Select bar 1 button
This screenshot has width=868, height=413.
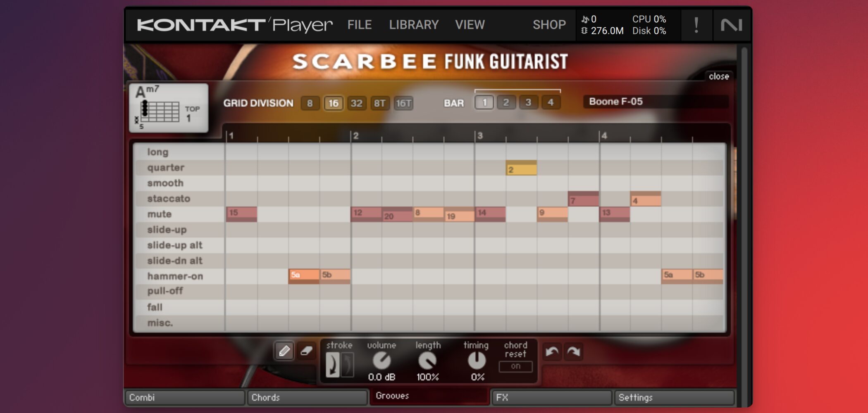pos(484,102)
